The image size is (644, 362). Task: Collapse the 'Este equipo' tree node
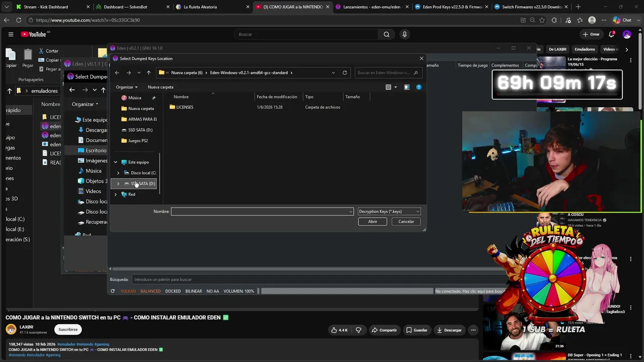116,162
